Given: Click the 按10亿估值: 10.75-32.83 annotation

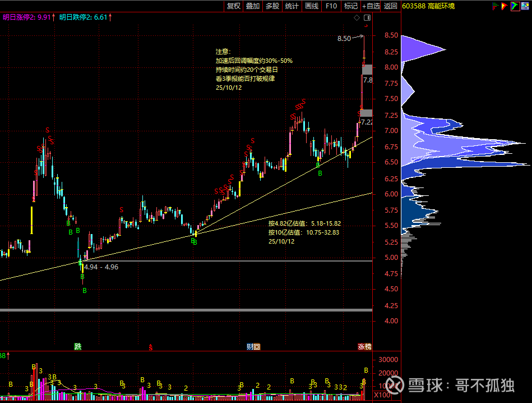Looking at the screenshot, I should pos(304,232).
